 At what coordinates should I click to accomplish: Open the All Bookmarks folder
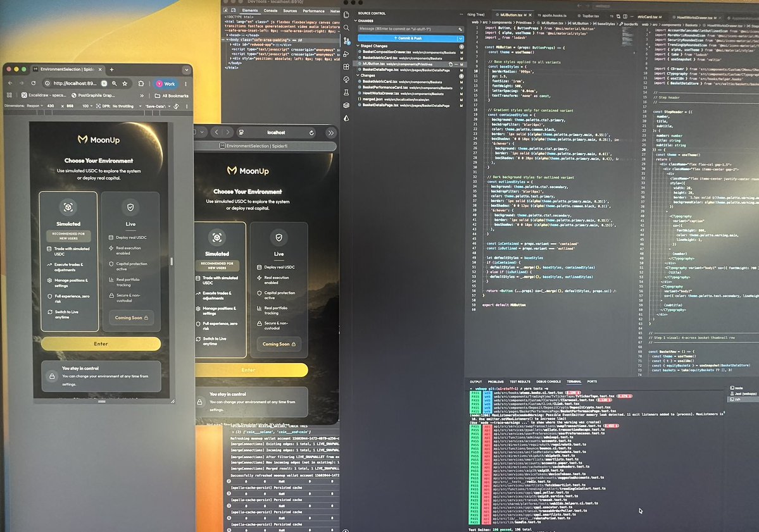coord(172,96)
